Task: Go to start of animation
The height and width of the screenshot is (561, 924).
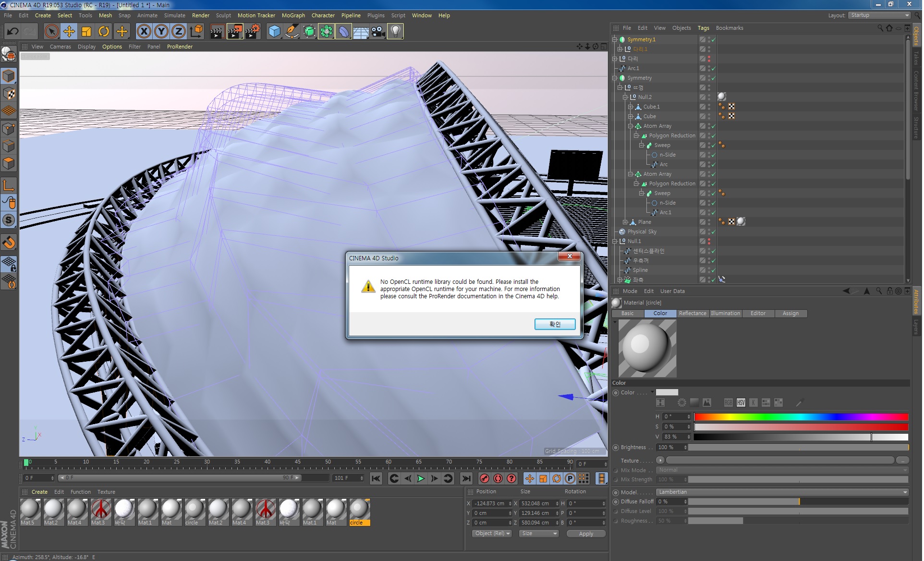Action: coord(376,478)
